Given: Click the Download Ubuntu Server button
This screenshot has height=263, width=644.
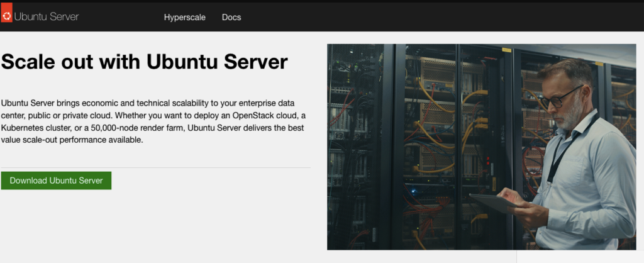Looking at the screenshot, I should coord(56,181).
